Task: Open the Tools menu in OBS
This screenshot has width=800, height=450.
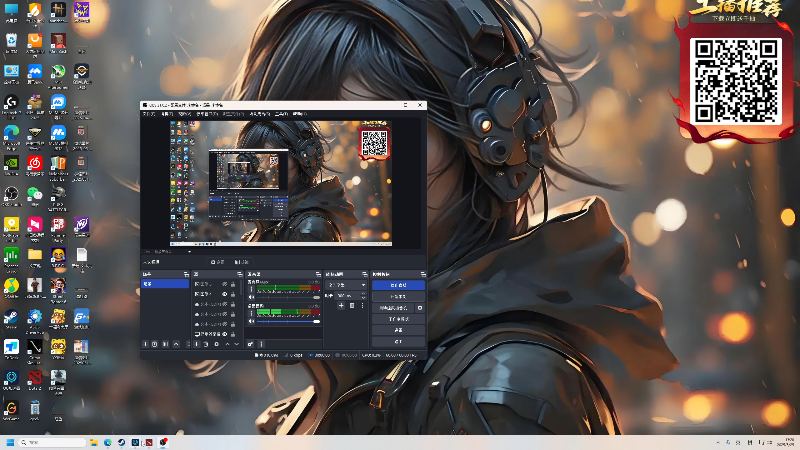Action: coord(281,114)
